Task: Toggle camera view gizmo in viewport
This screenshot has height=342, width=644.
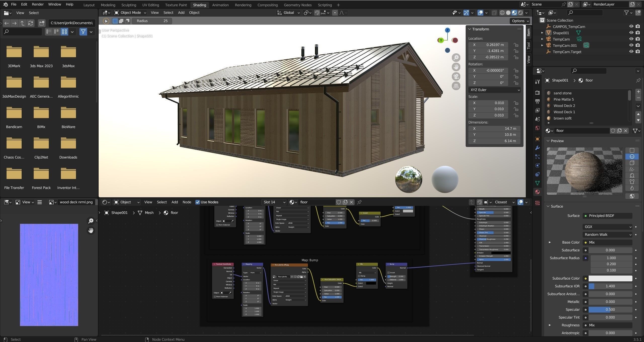Action: pyautogui.click(x=456, y=77)
